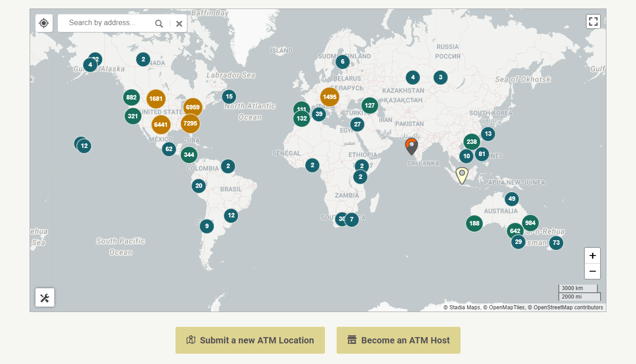Submit a new ATM Location

[x=250, y=340]
